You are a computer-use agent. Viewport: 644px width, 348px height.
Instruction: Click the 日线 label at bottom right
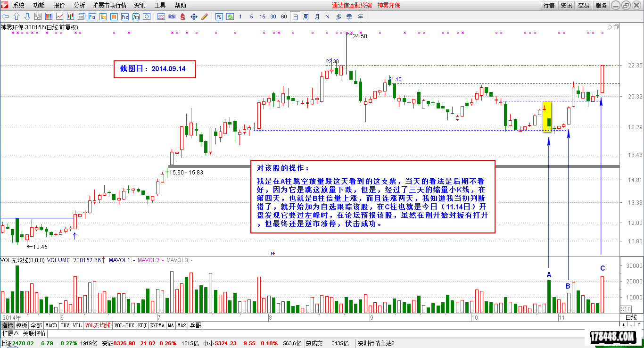click(630, 317)
